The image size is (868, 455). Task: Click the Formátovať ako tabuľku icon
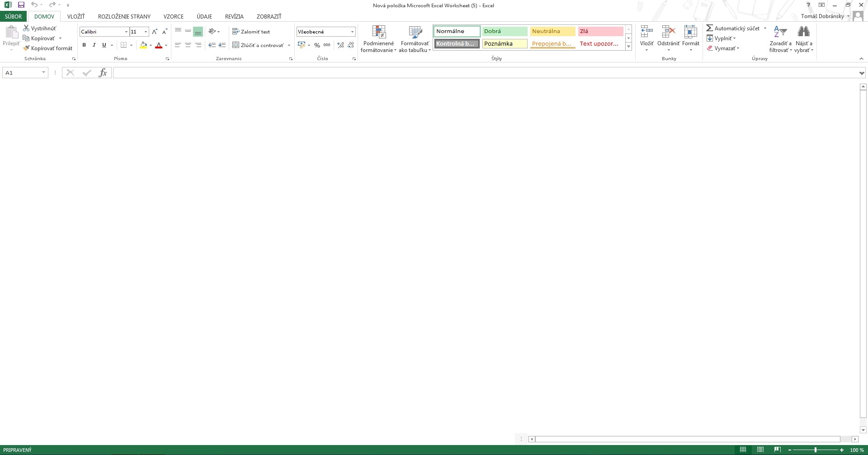pos(415,32)
